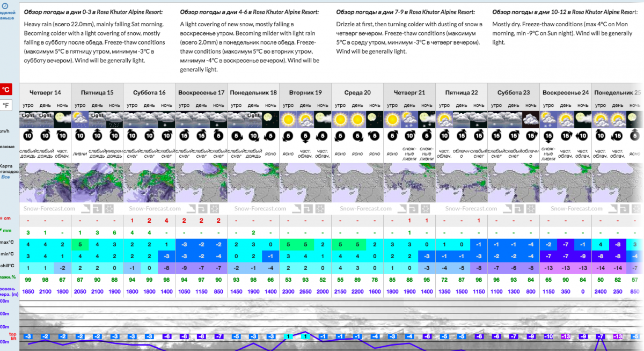Click Sunday 24 morning snow showers icon

point(548,119)
